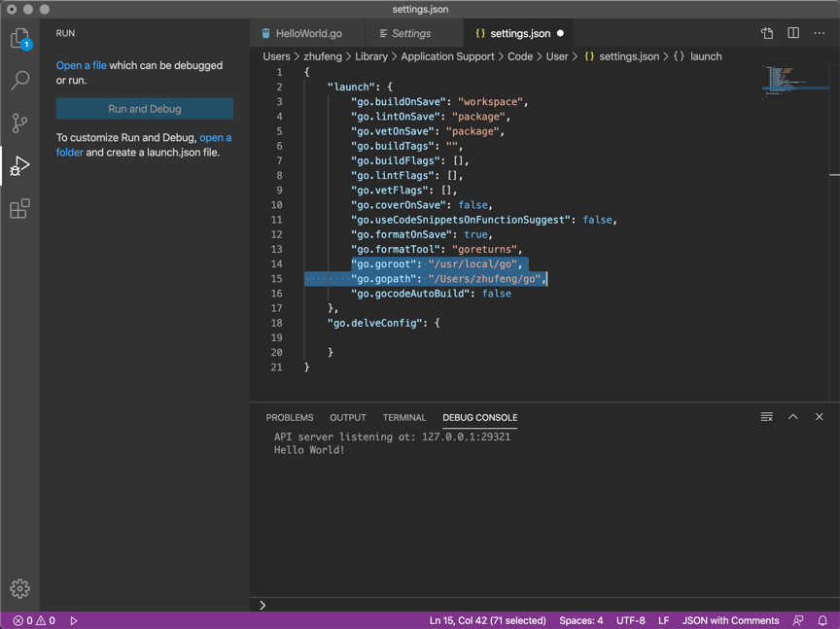The image size is (840, 629).
Task: Open the Extensions view icon
Action: pyautogui.click(x=19, y=208)
